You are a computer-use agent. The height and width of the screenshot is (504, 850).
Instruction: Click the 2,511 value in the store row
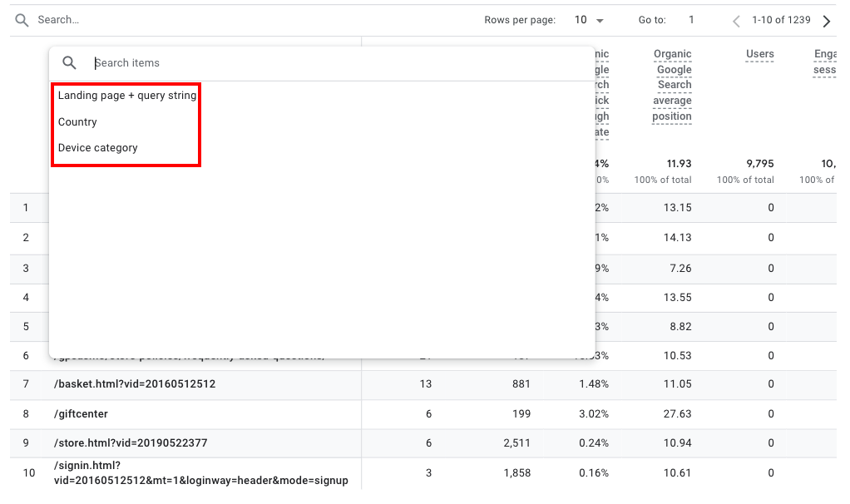pyautogui.click(x=516, y=443)
